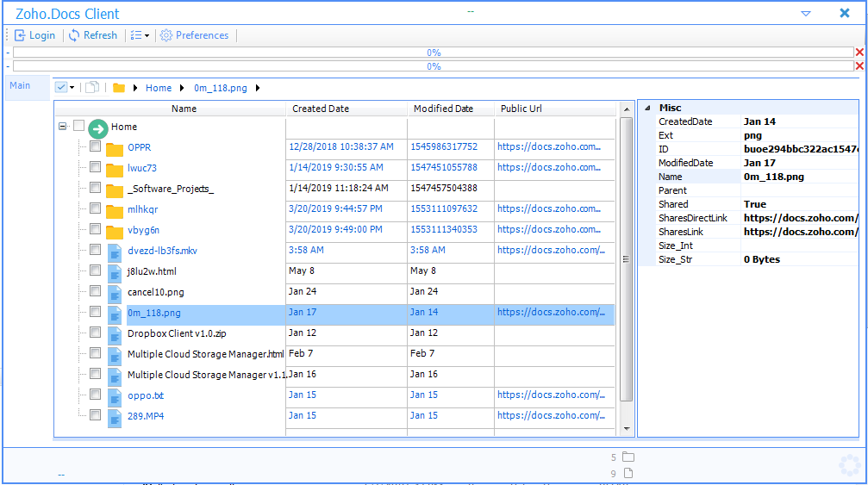
Task: Click the root folder icon in breadcrumb
Action: (x=118, y=88)
